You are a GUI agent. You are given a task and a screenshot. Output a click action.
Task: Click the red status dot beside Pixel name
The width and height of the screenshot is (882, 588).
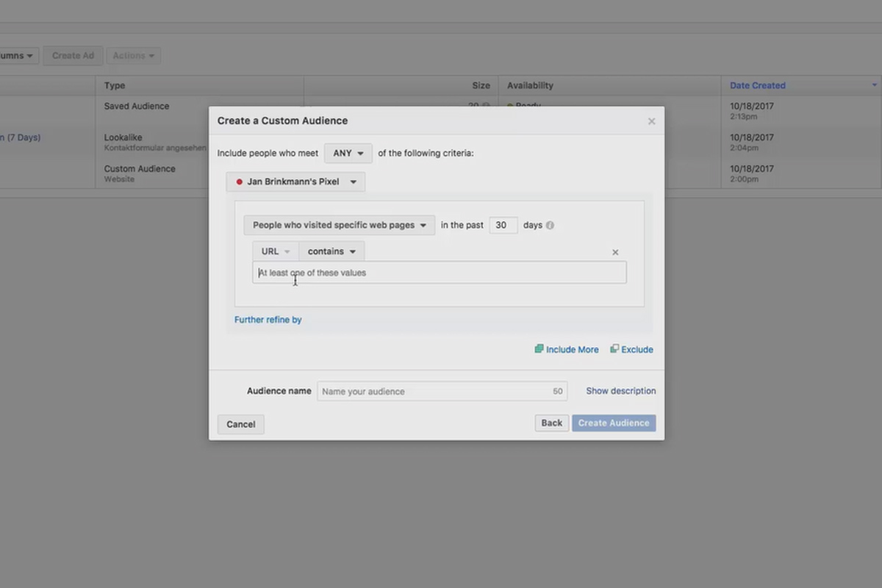[x=239, y=182]
